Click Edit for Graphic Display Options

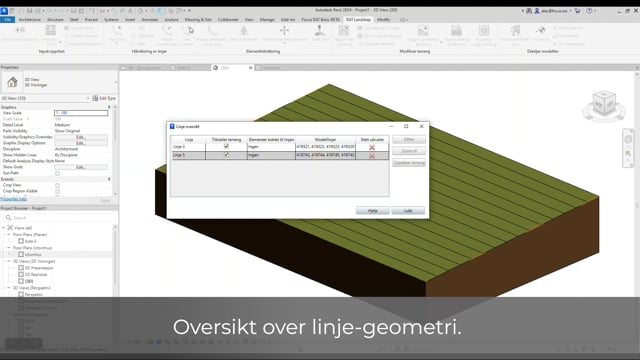tap(81, 143)
